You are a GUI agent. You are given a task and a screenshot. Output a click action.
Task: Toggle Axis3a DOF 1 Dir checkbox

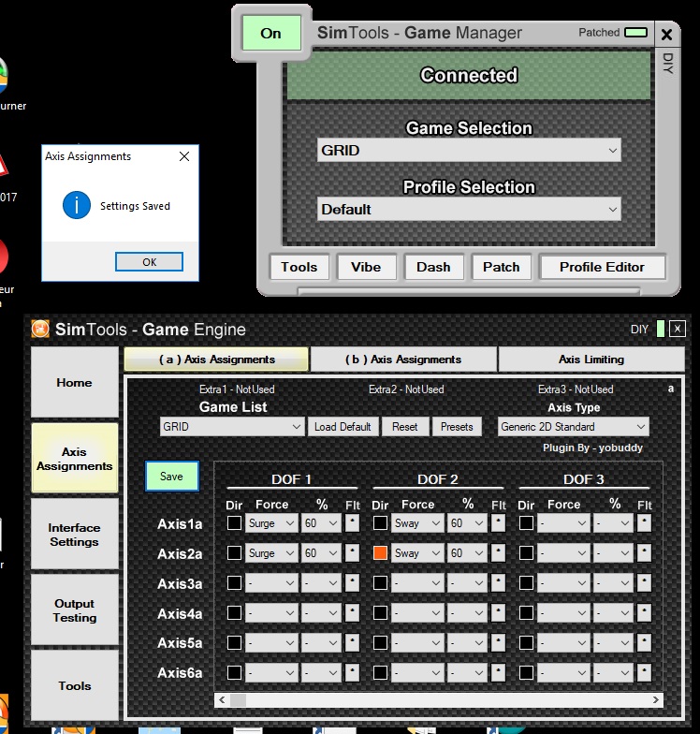[x=234, y=582]
